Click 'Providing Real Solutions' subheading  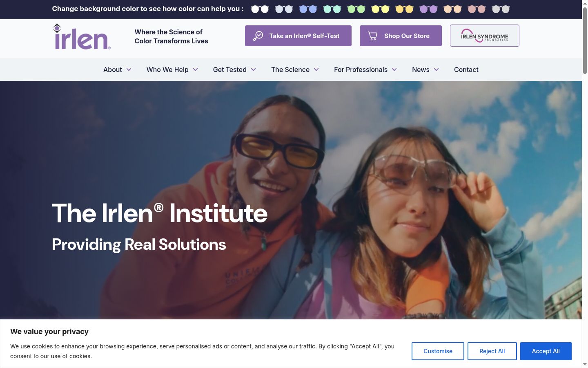pyautogui.click(x=139, y=245)
